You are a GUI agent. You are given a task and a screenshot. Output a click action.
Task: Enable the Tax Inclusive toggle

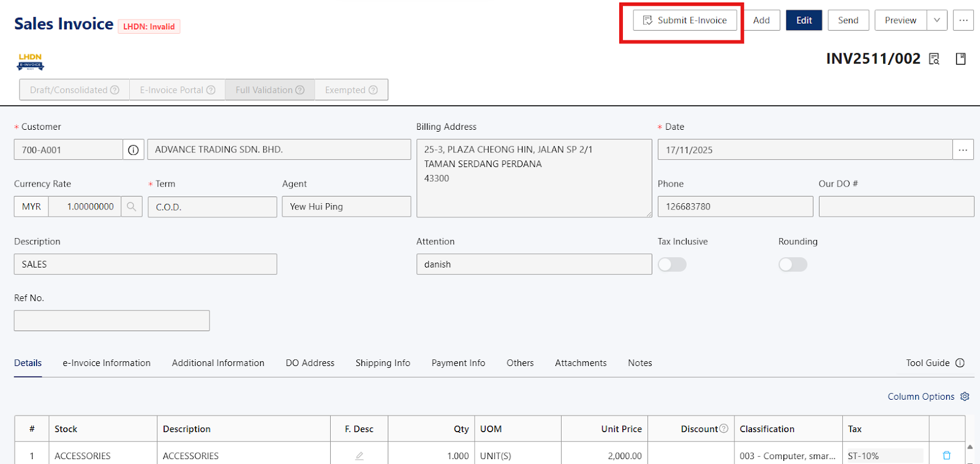(672, 264)
